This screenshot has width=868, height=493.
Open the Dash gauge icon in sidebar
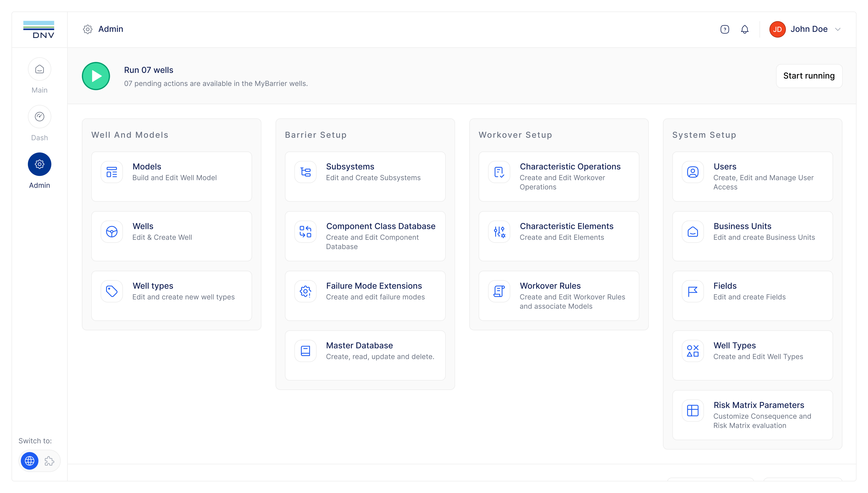click(39, 117)
